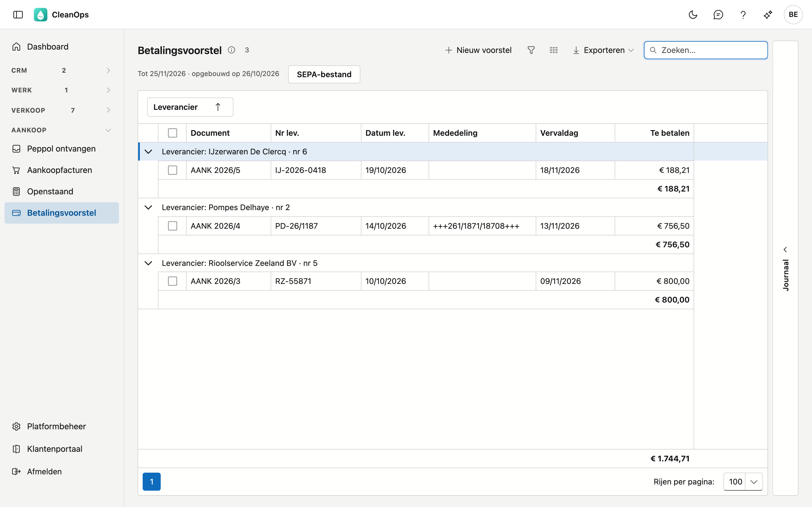Open the chat messages icon

718,15
